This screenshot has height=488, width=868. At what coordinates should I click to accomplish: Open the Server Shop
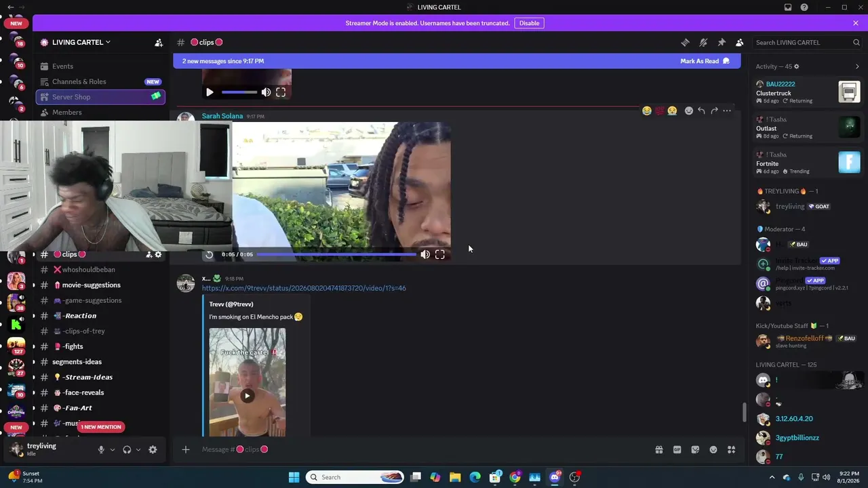[x=100, y=97]
